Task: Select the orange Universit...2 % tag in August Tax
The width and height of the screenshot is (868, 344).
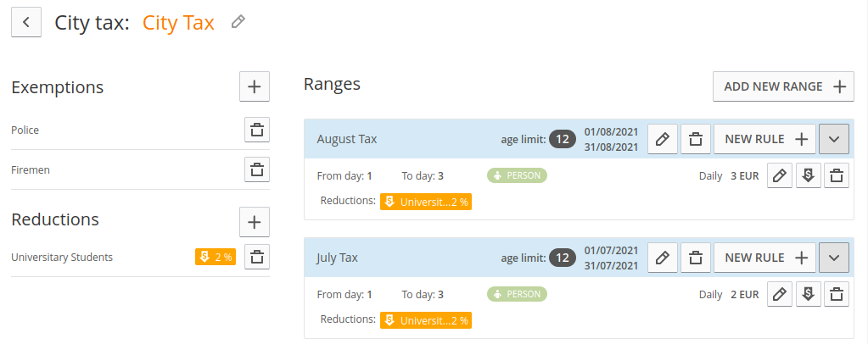Action: (426, 202)
